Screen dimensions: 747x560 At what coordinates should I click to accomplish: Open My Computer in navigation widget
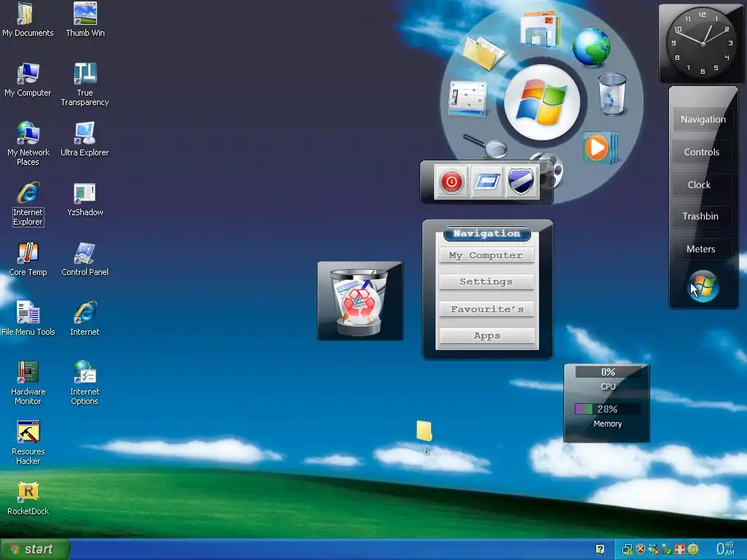(x=486, y=255)
